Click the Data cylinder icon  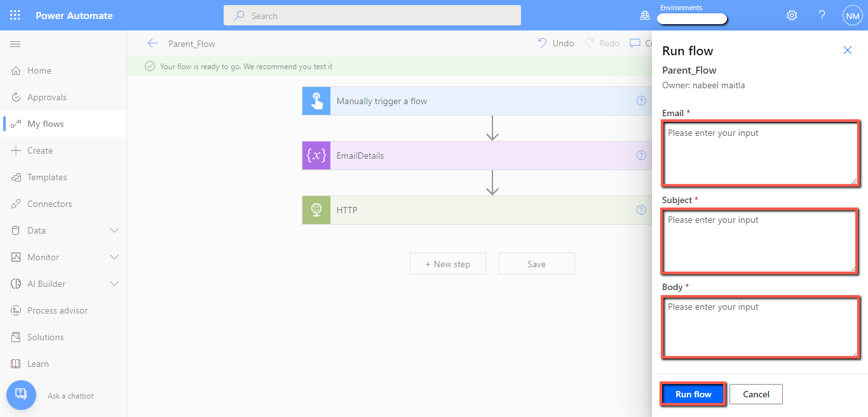click(x=17, y=230)
